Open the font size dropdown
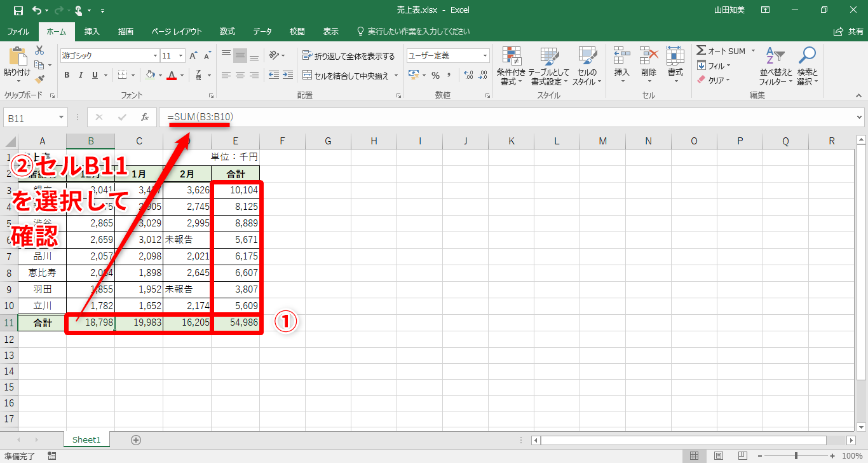The image size is (868, 463). [x=180, y=56]
